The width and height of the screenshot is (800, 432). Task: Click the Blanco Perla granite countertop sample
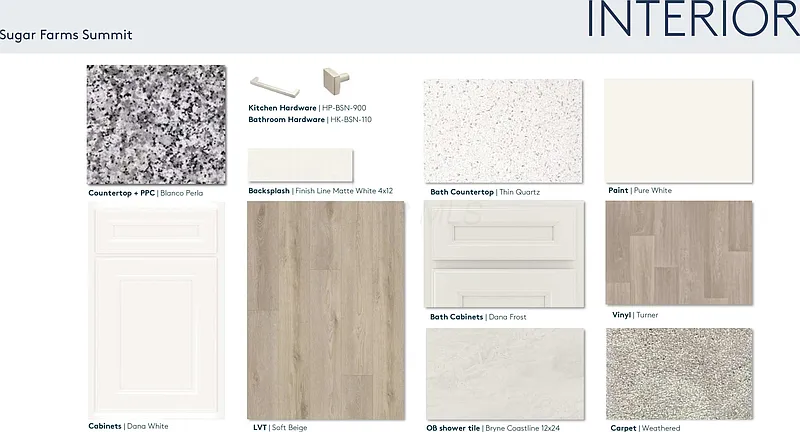tap(156, 124)
